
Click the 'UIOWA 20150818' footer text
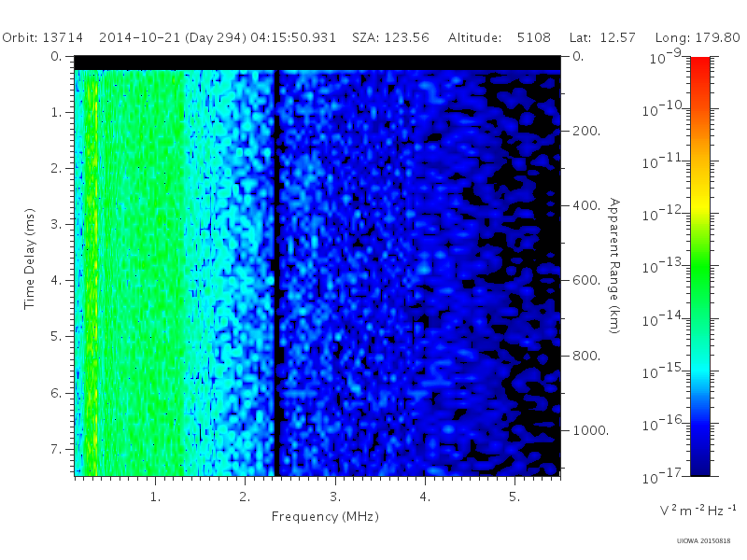(703, 541)
